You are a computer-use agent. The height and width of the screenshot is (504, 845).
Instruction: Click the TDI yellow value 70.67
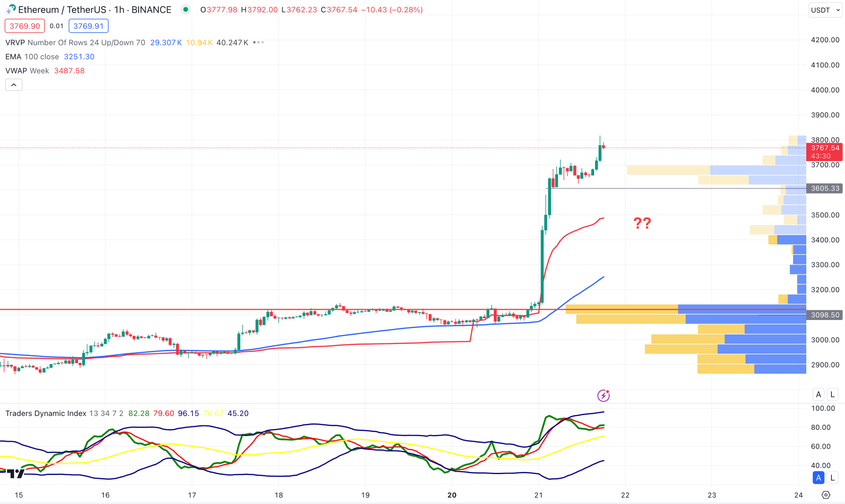tap(213, 413)
